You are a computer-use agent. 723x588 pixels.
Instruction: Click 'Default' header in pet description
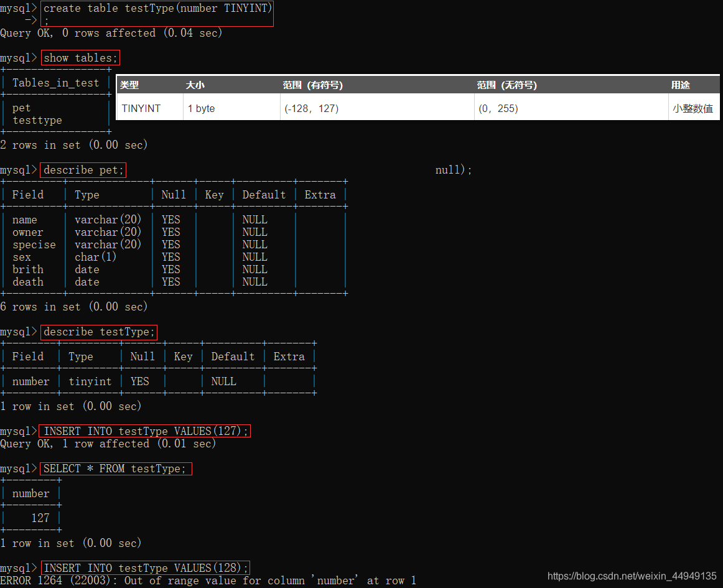point(264,195)
